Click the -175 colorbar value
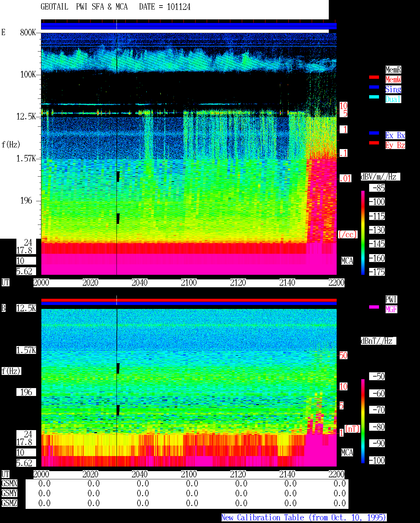 click(377, 272)
